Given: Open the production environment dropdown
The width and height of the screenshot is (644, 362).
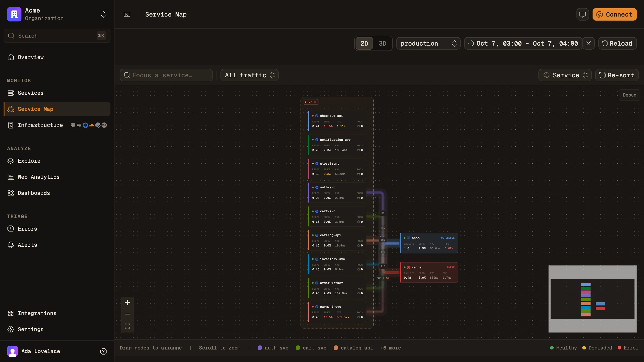Looking at the screenshot, I should tap(428, 44).
